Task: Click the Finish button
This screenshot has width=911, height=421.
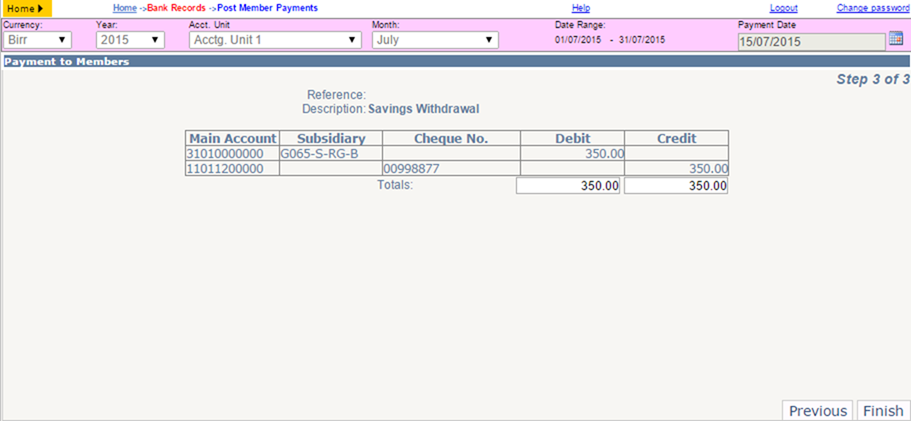Action: tap(883, 411)
